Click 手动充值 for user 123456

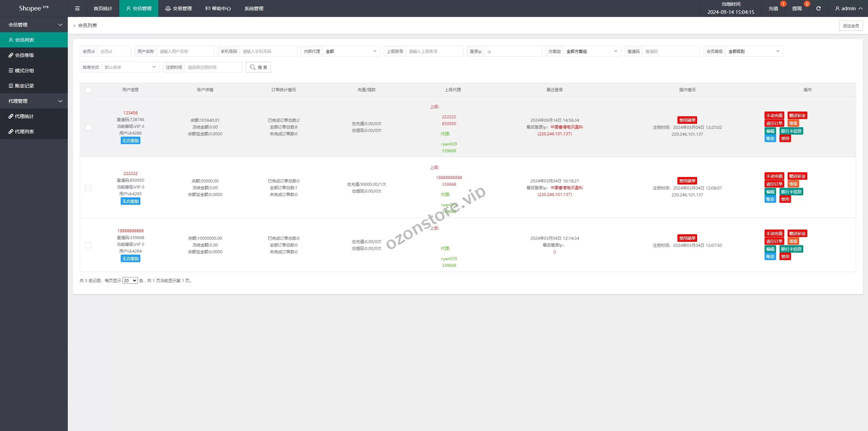(x=774, y=116)
